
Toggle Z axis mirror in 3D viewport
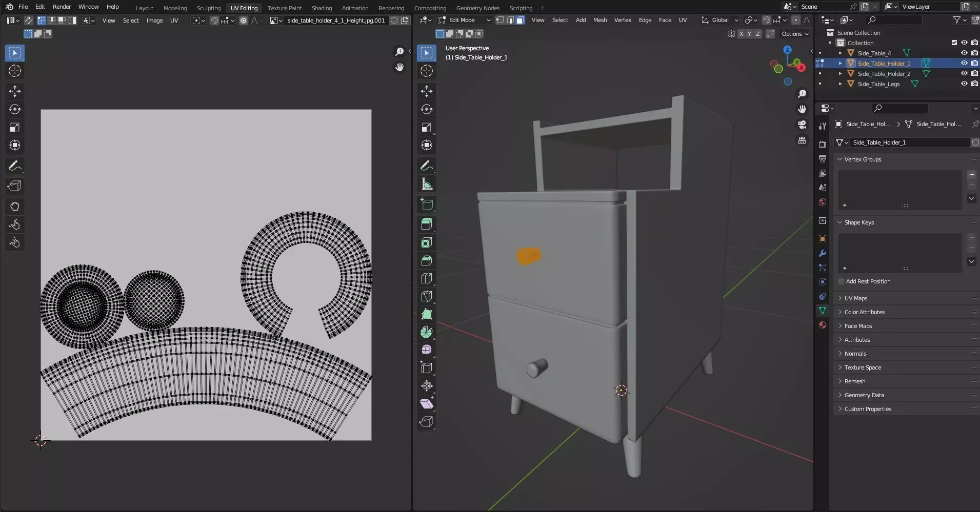[x=757, y=34]
